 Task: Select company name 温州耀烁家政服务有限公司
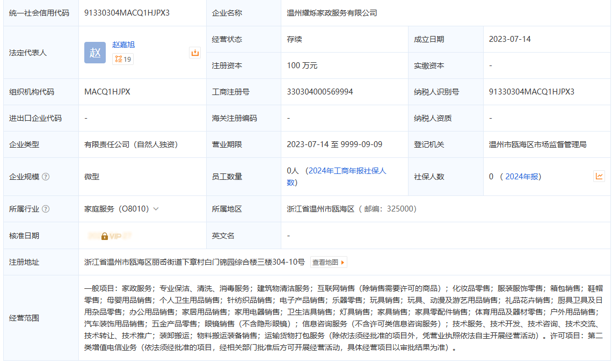tap(332, 13)
